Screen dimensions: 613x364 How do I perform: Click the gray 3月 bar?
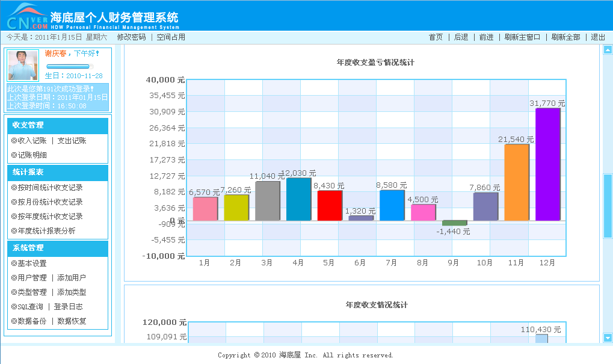point(268,201)
